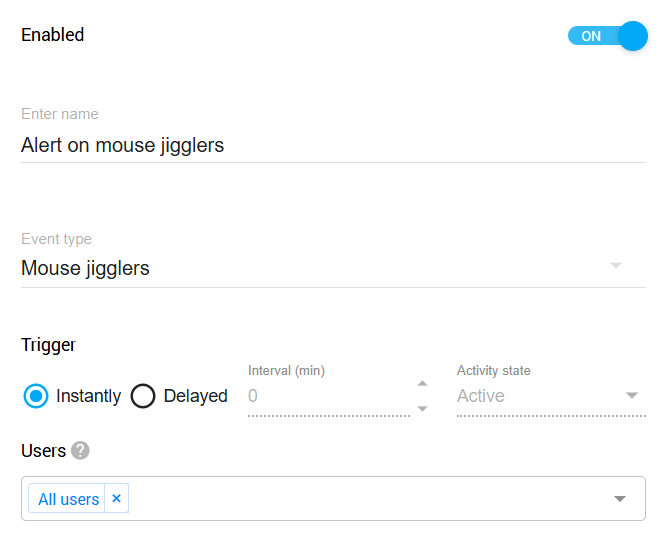The width and height of the screenshot is (671, 534).
Task: Decrease the Interval value with down arrow
Action: (422, 408)
